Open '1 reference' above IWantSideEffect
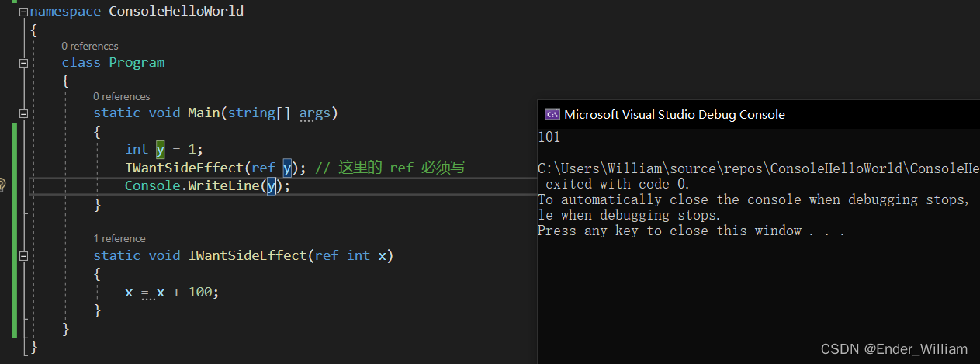The image size is (980, 364). click(119, 238)
